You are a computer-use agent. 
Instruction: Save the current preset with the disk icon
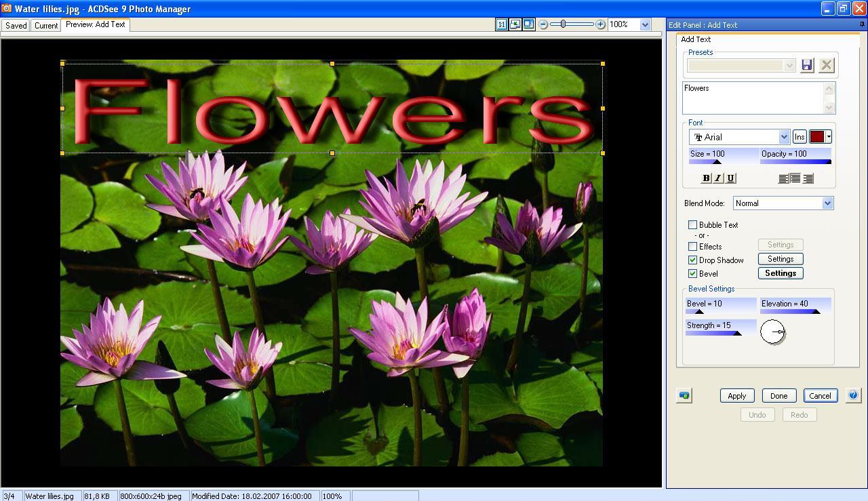tap(807, 64)
